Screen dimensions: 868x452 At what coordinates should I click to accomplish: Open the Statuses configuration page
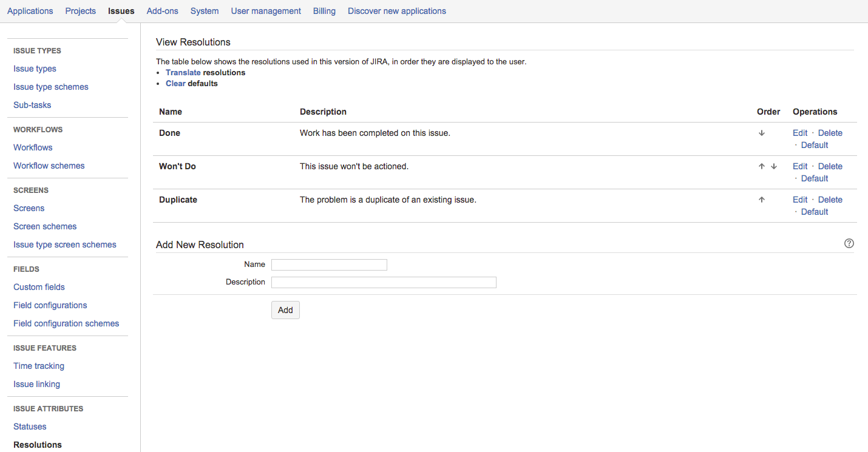click(x=29, y=426)
